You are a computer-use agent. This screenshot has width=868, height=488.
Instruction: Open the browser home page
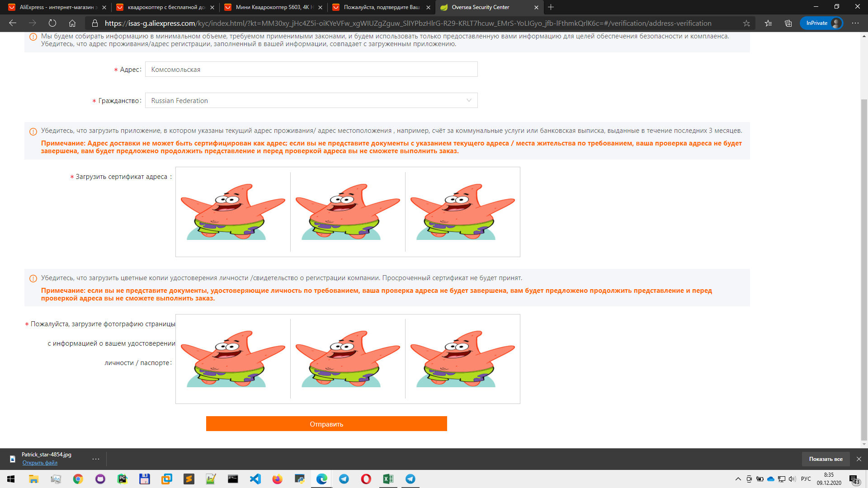[72, 23]
